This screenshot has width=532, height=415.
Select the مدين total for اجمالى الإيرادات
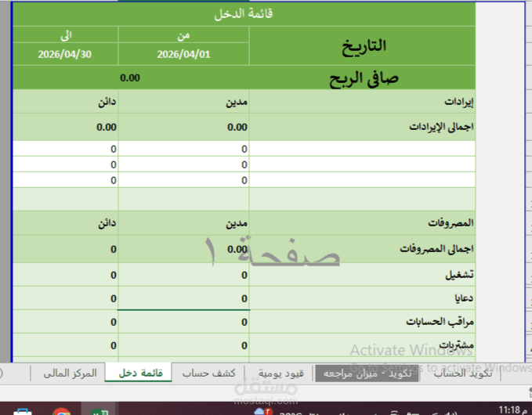click(x=183, y=127)
